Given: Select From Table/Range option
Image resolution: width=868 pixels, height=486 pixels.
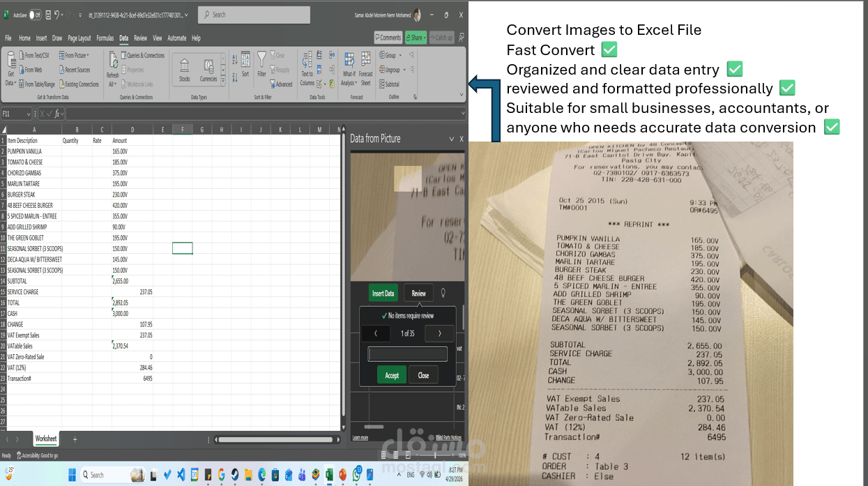Looking at the screenshot, I should click(x=36, y=84).
